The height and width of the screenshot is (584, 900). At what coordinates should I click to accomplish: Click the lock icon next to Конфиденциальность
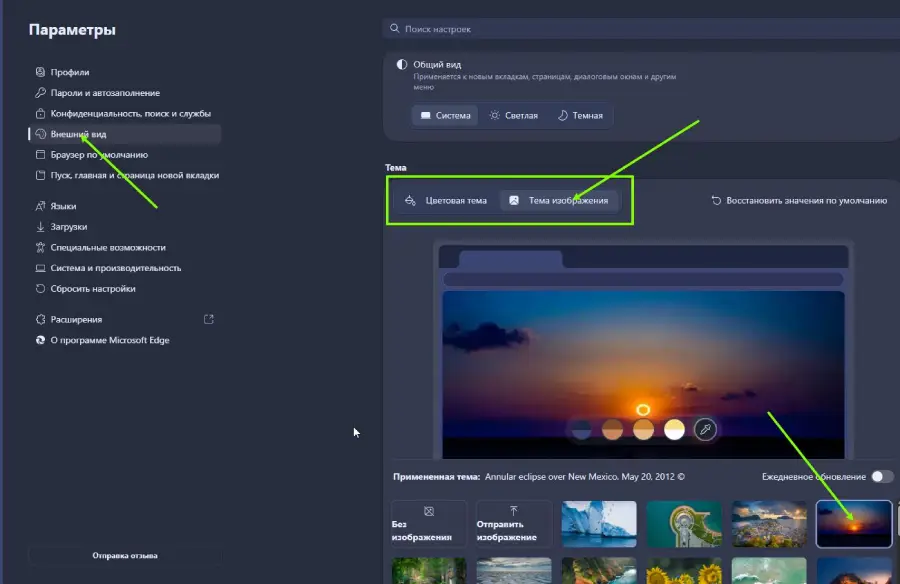pyautogui.click(x=40, y=113)
